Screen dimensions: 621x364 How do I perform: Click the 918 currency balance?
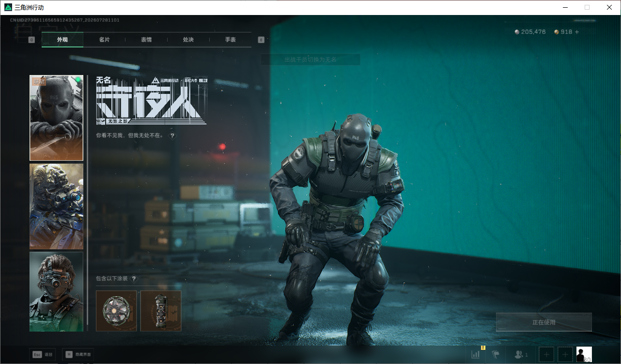coord(566,32)
